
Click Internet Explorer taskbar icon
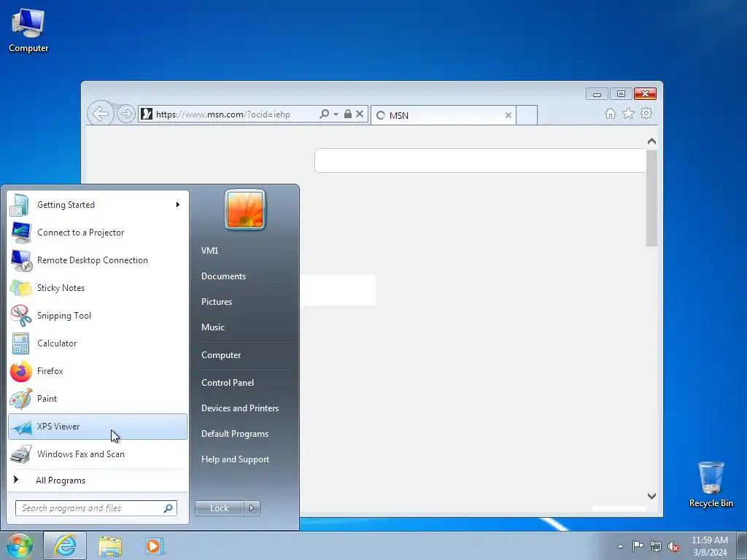point(65,545)
